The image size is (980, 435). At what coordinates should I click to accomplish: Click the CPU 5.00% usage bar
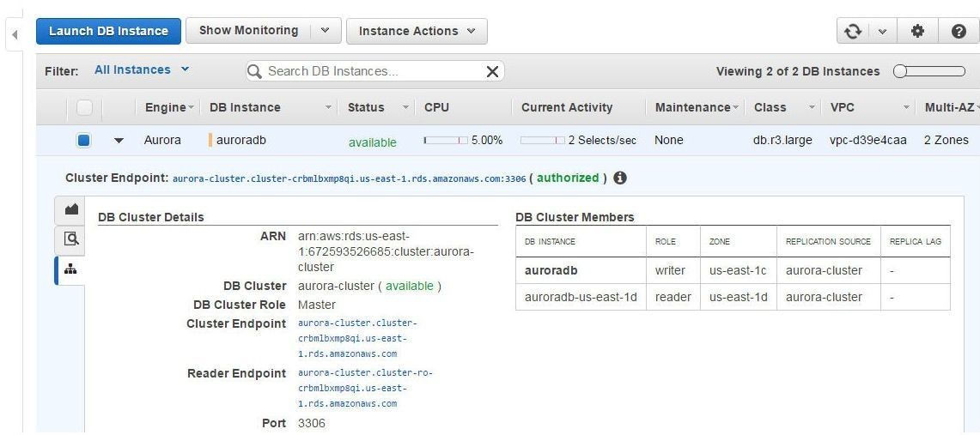[x=446, y=141]
